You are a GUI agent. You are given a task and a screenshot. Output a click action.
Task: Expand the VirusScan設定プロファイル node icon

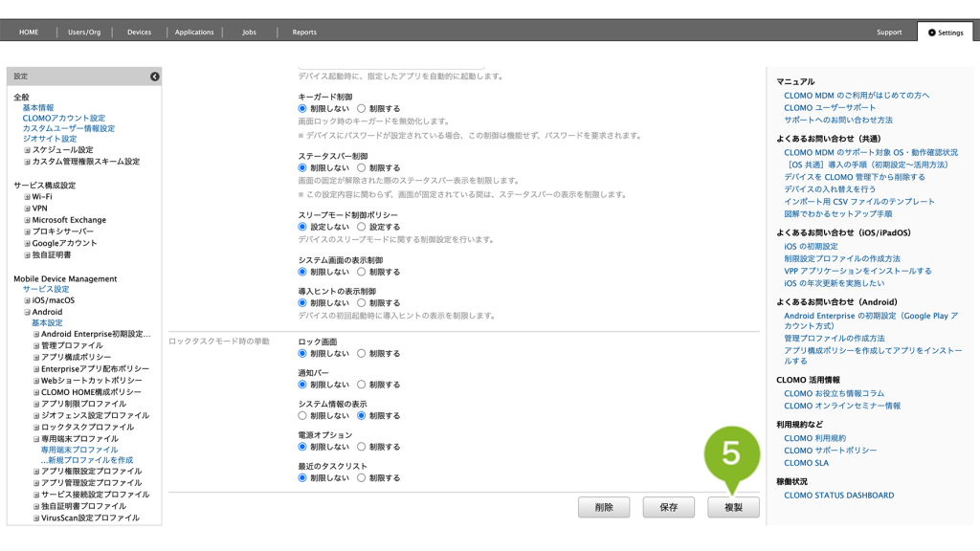(36, 518)
